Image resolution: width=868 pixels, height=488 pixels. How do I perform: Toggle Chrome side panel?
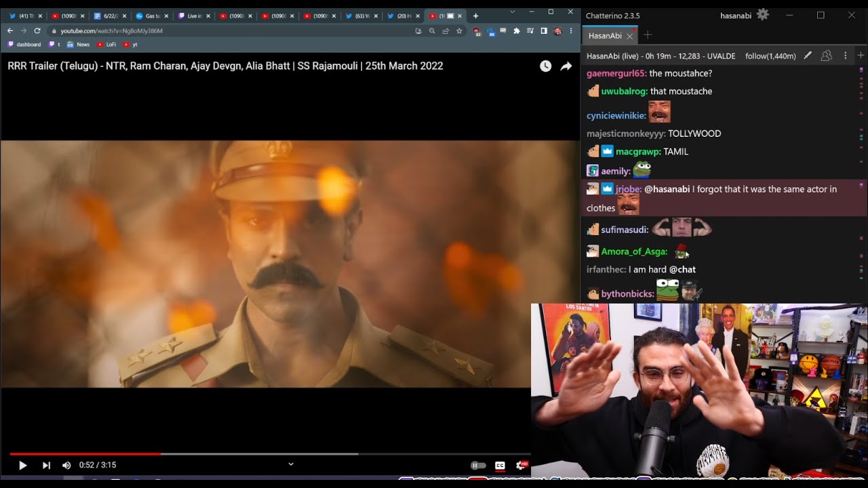544,30
